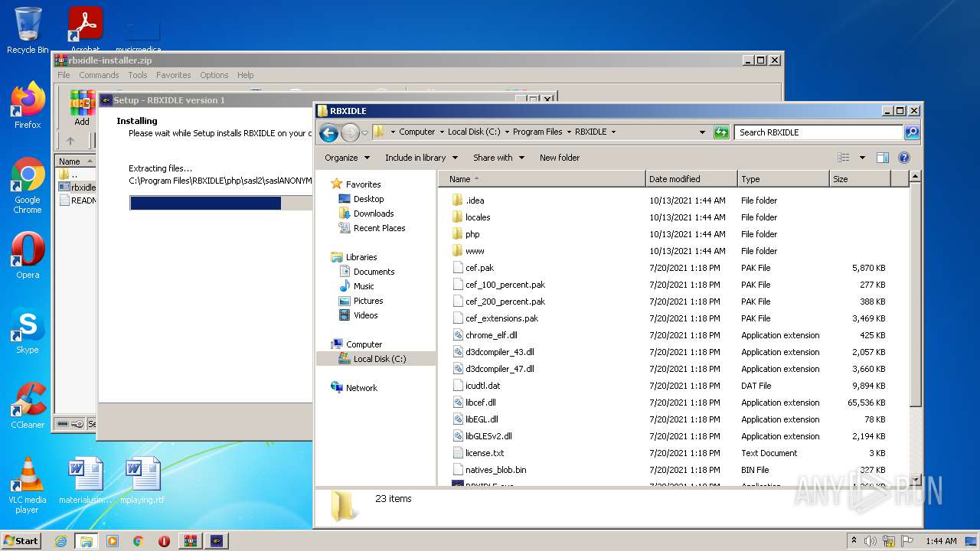Sort files by Date modified column
This screenshot has height=551, width=980.
[x=691, y=179]
